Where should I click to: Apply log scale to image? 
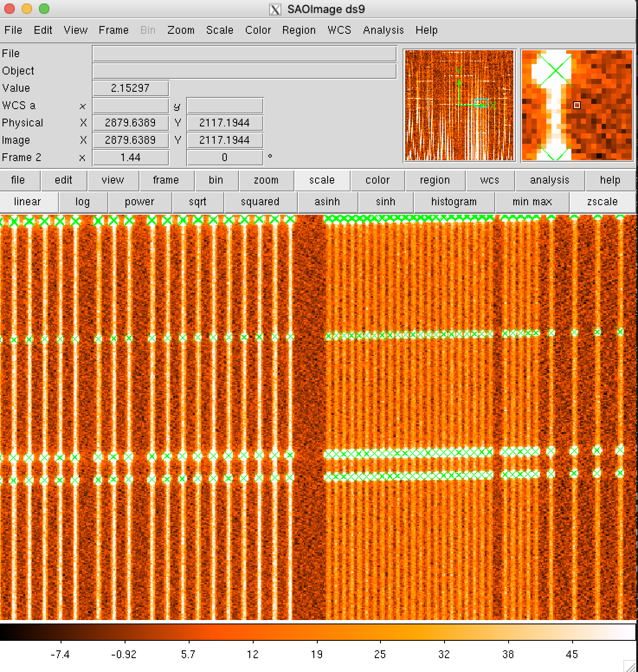coord(82,202)
